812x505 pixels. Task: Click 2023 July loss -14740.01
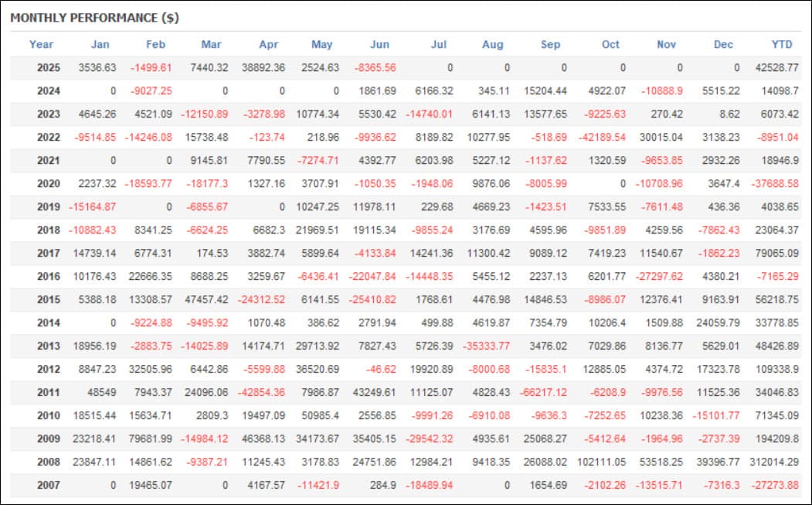click(x=430, y=114)
